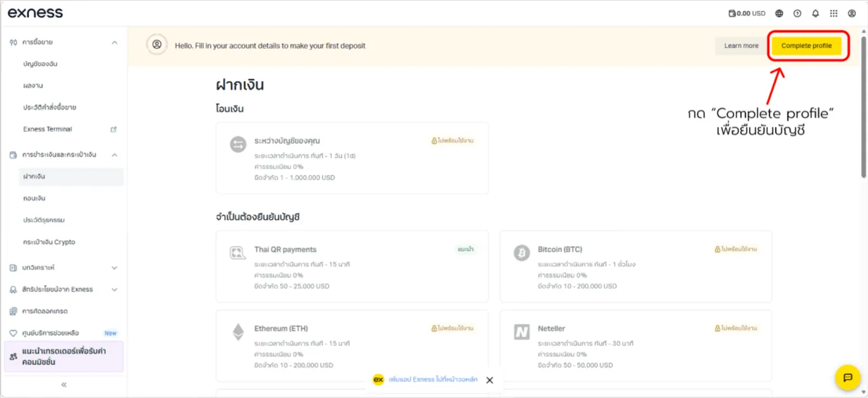Collapse the การซื้อขาย section chevron
The width and height of the screenshot is (868, 398).
click(x=114, y=42)
